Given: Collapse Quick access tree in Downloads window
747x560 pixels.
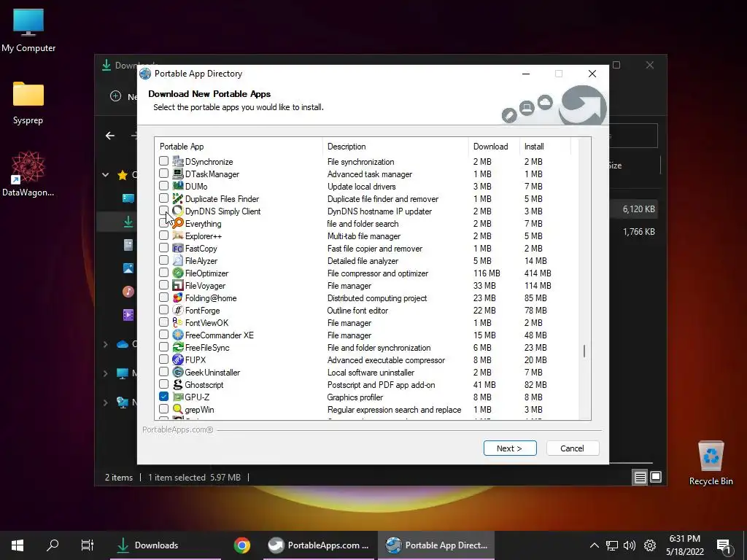Looking at the screenshot, I should coord(105,175).
